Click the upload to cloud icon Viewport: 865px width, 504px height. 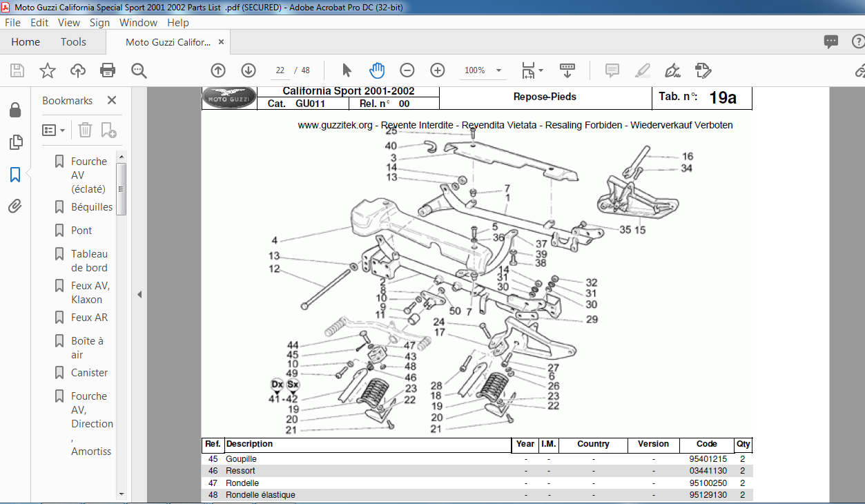tap(78, 70)
